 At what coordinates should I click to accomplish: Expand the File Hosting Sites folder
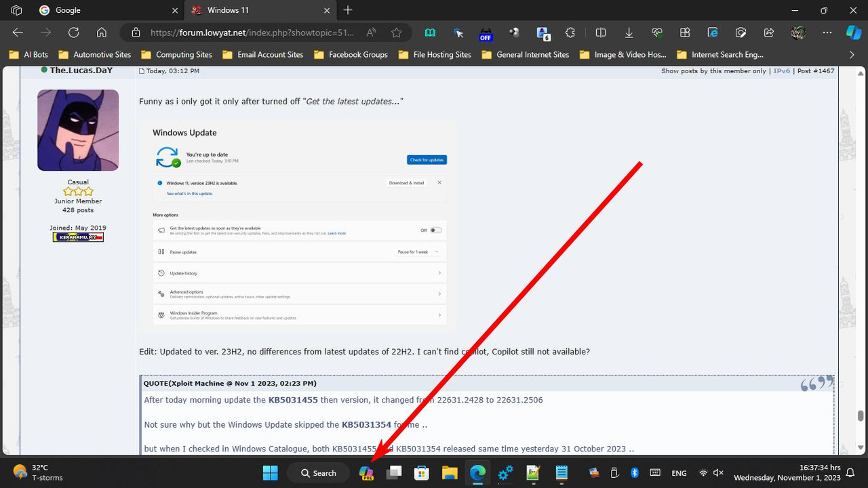click(435, 55)
